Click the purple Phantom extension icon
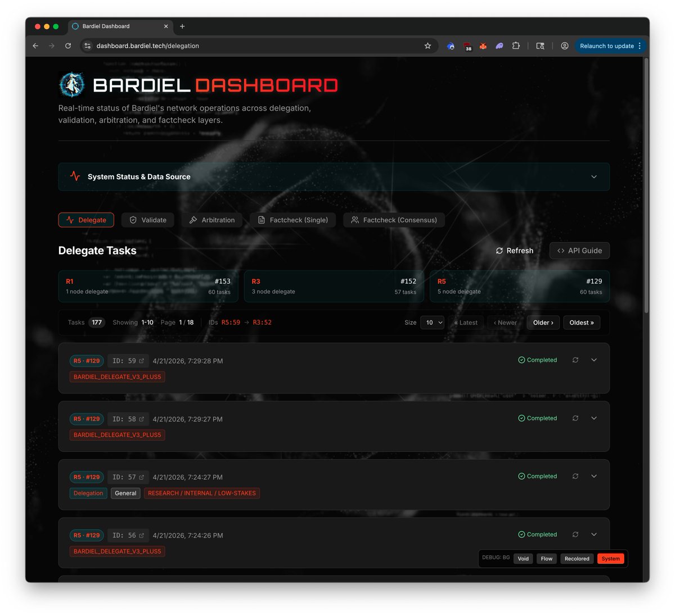675x616 pixels. pos(499,46)
